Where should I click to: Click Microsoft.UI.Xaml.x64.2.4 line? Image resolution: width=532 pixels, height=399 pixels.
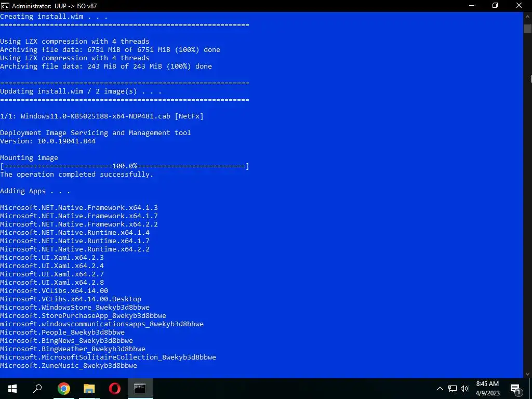(52, 265)
